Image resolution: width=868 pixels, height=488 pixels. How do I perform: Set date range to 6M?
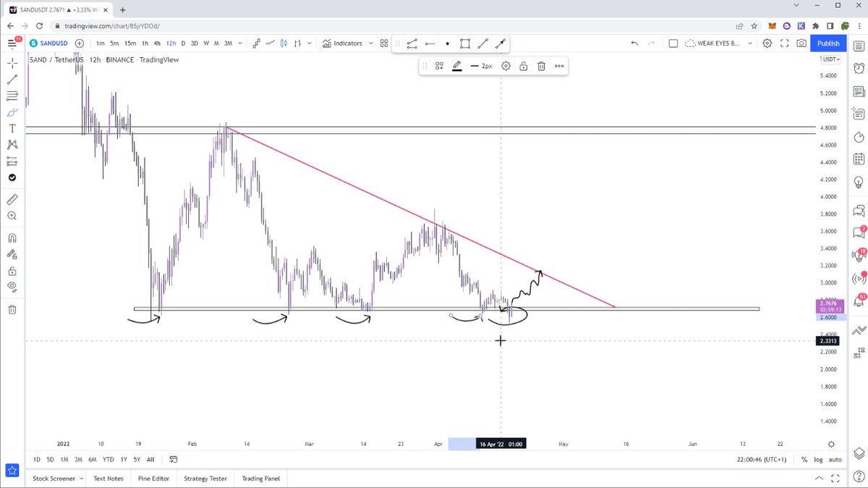pos(93,459)
